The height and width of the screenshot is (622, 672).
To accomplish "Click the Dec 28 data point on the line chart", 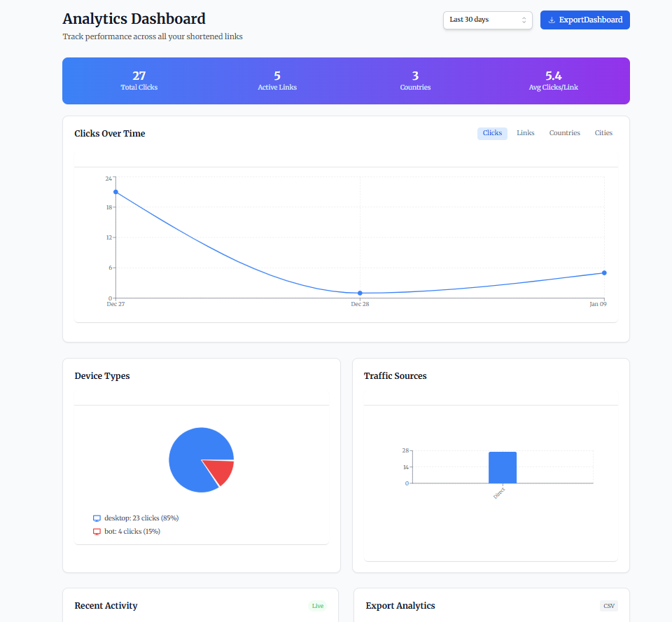I will tap(360, 293).
